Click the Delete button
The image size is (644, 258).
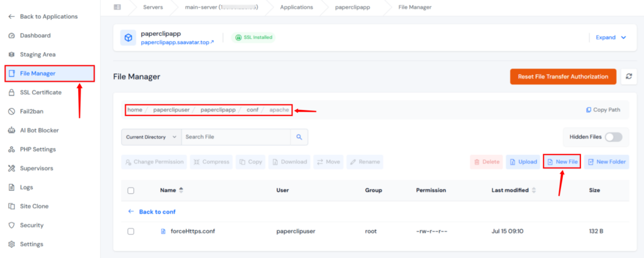pos(487,162)
